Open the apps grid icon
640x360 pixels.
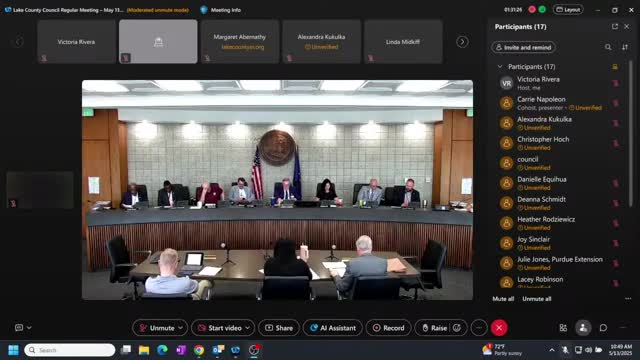pos(563,328)
